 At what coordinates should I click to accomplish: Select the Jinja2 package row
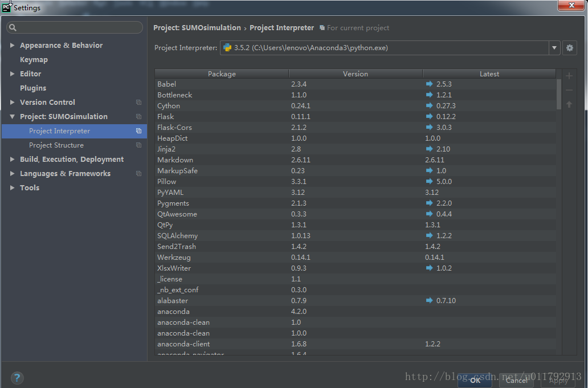[356, 149]
